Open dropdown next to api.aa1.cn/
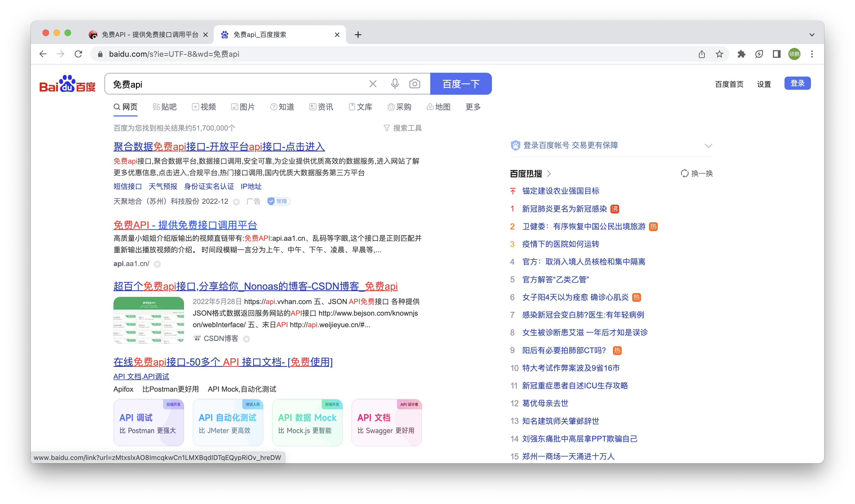The width and height of the screenshot is (855, 504). click(x=157, y=264)
